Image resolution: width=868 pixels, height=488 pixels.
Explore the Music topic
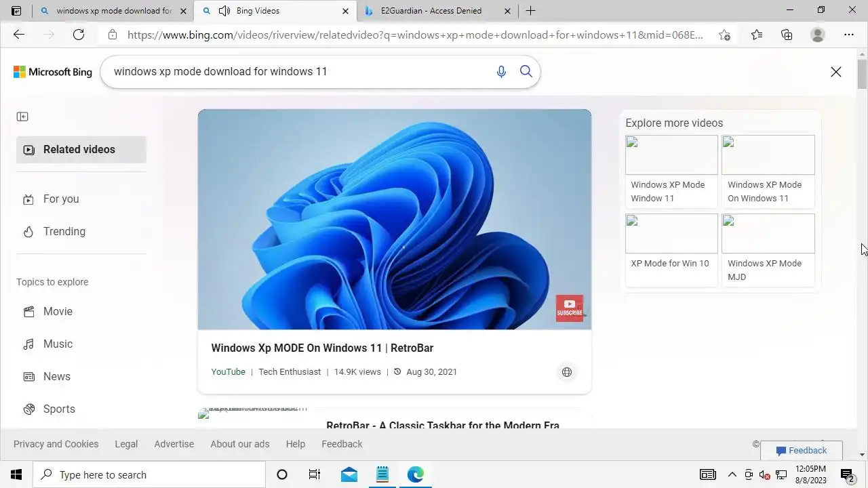81,344
